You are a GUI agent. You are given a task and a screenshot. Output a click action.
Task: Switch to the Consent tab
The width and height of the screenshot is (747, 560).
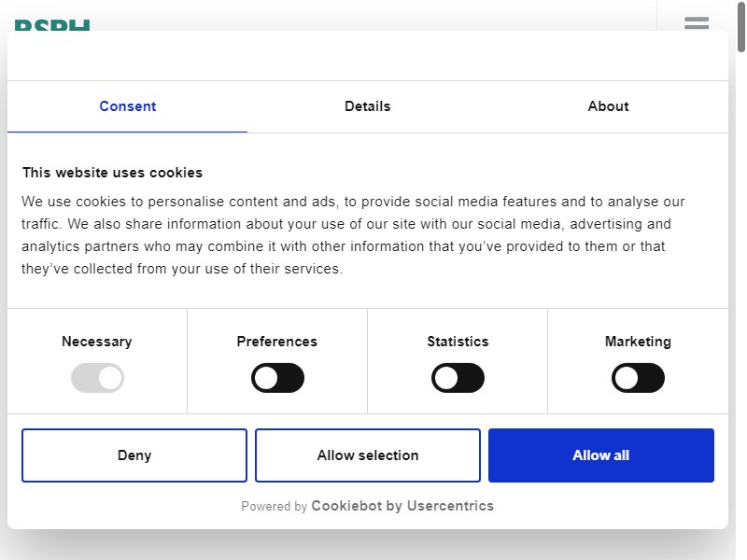[x=127, y=106]
